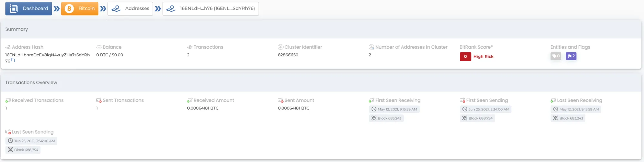Click the 16ENLdH...h76 address breadcrumb
Viewport: 644px width, 162px height.
click(211, 8)
